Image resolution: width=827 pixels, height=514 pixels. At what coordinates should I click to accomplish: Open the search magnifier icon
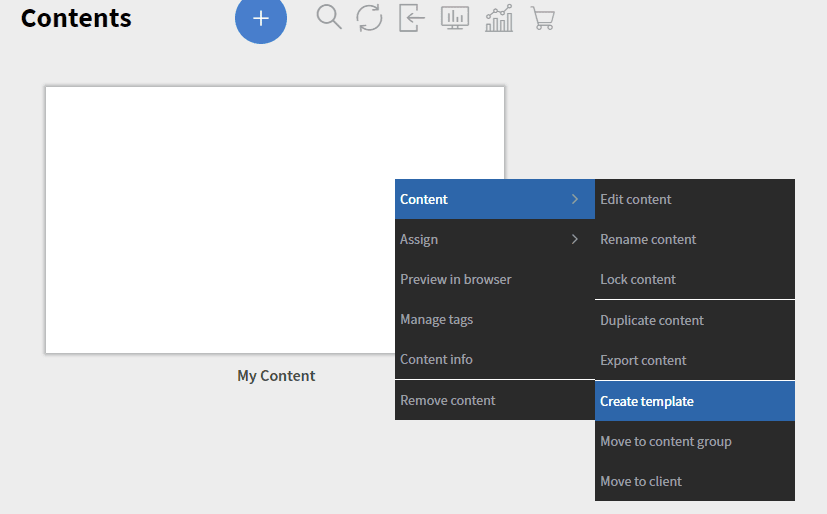pos(329,17)
